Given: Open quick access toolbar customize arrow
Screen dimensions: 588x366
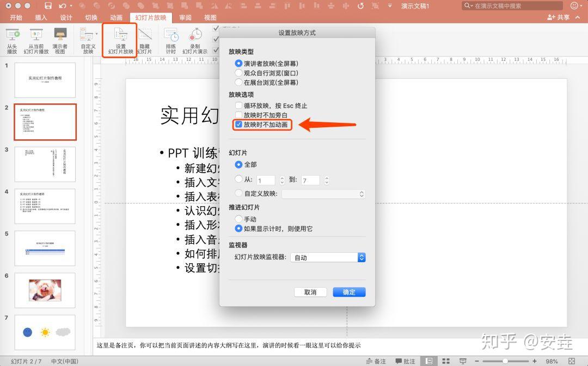Looking at the screenshot, I should click(390, 5).
